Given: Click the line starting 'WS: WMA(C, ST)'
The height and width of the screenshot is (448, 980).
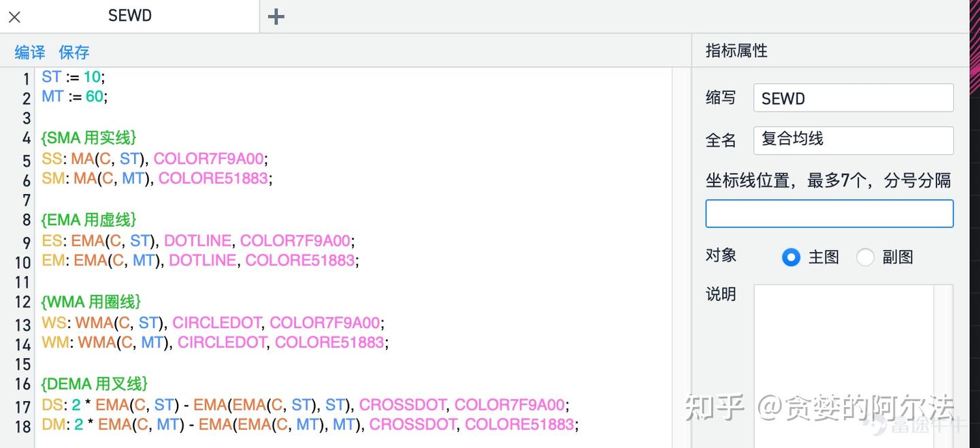Looking at the screenshot, I should (213, 323).
